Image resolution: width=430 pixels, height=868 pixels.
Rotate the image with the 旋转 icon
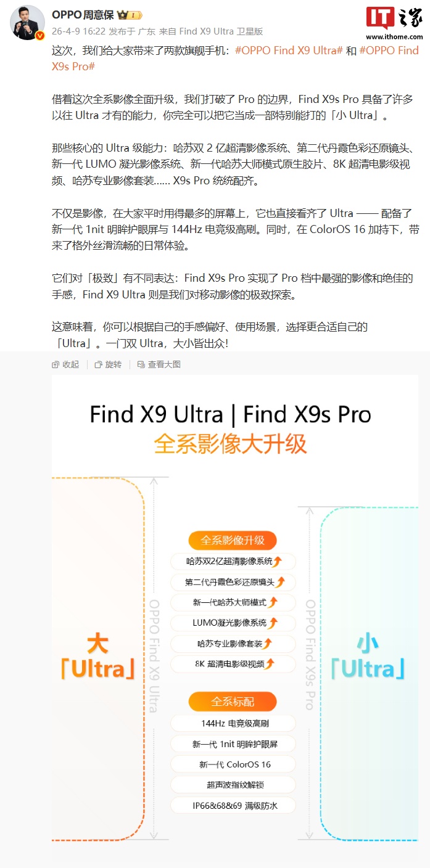tap(108, 364)
